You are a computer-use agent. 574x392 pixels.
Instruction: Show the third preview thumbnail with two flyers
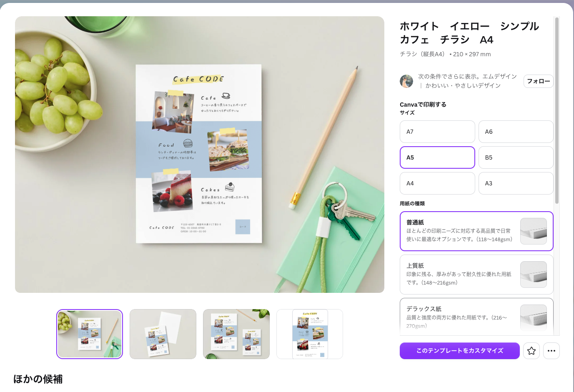pyautogui.click(x=236, y=334)
